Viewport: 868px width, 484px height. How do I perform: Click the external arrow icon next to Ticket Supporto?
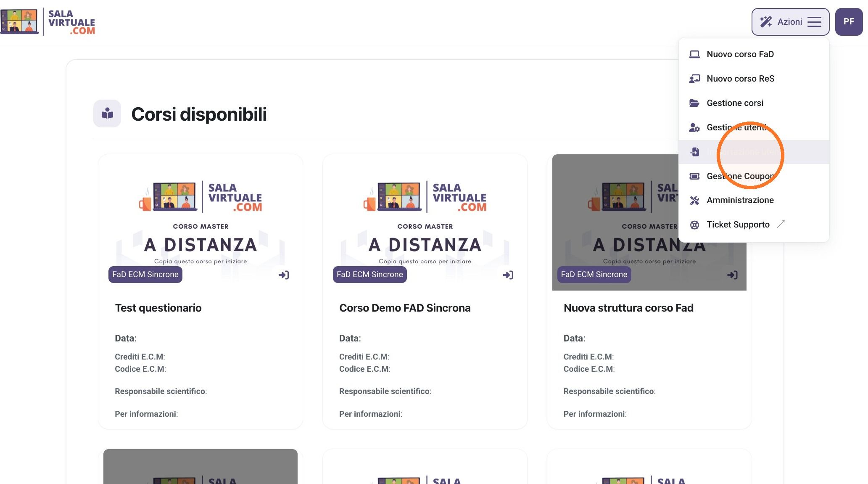(781, 224)
